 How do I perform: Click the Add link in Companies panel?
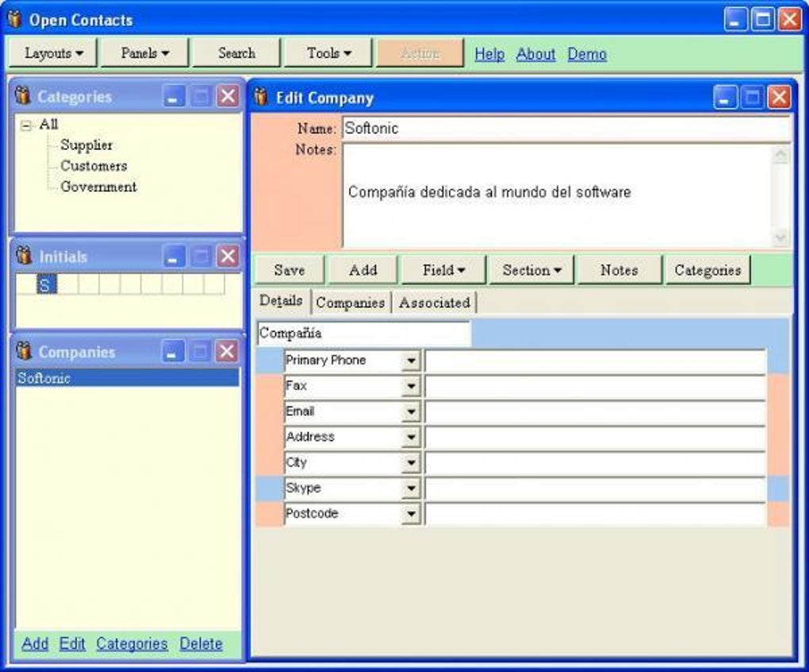click(35, 643)
